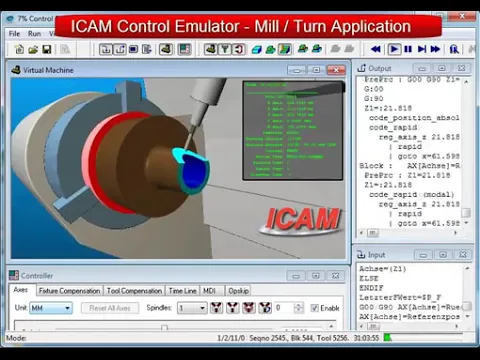
Task: Click the axis position slider thumb
Action: click(x=164, y=328)
